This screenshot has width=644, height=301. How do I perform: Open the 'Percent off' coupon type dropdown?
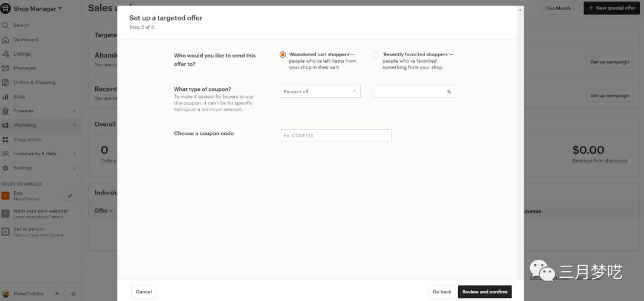[x=320, y=91]
